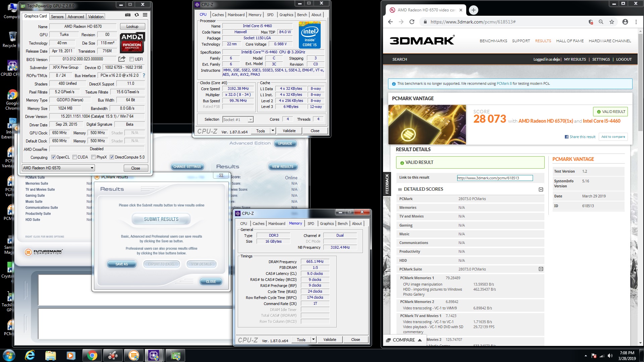Viewport: 644px width, 362px height.
Task: Switch to the CPU-Z taskbar button
Action: pos(154,355)
